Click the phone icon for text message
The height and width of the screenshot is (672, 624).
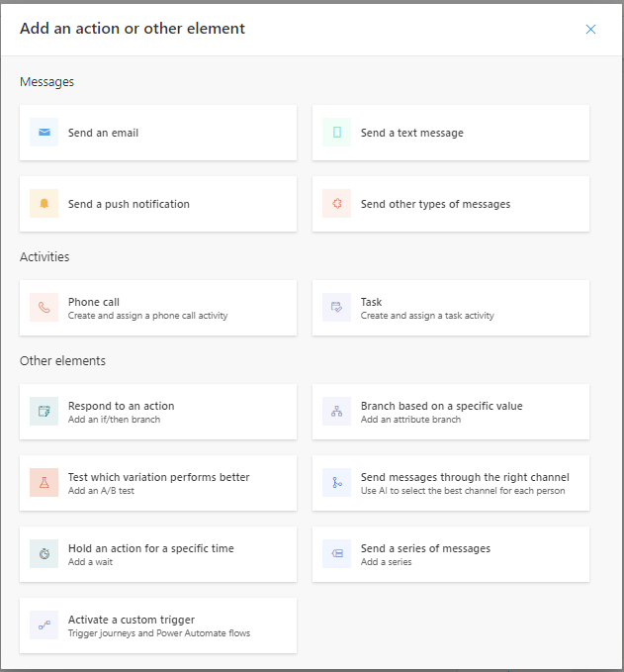pyautogui.click(x=336, y=133)
